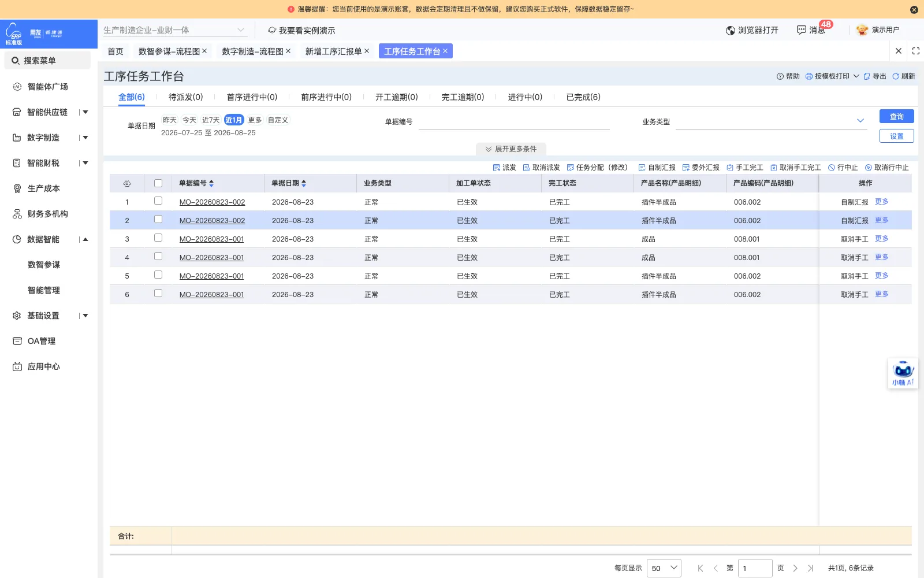Screen dimensions: 924x578
Task: Check the checkbox for row 6
Action: click(x=158, y=293)
